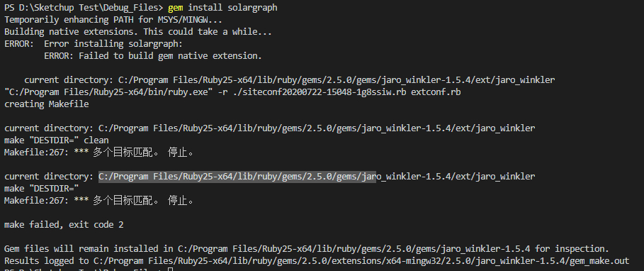
Task: Click unselected "winkler-1.5.4/ext/jaro_winkler" after the highlight
Action: (456, 177)
